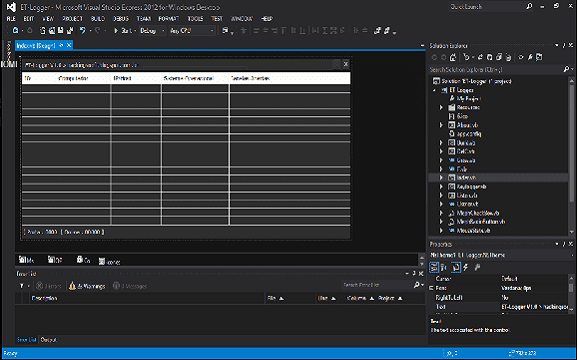578x360 pixels.
Task: Open Solution Explorer search options arrow
Action: click(572, 69)
